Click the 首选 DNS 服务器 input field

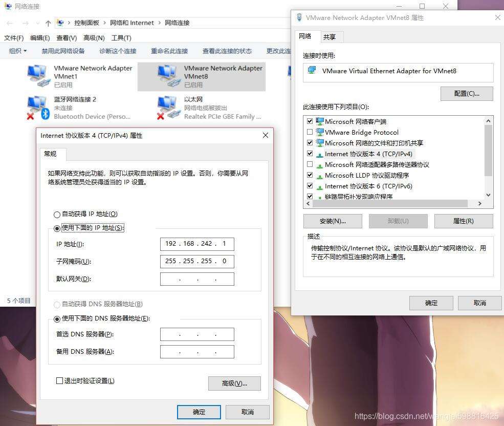(197, 334)
